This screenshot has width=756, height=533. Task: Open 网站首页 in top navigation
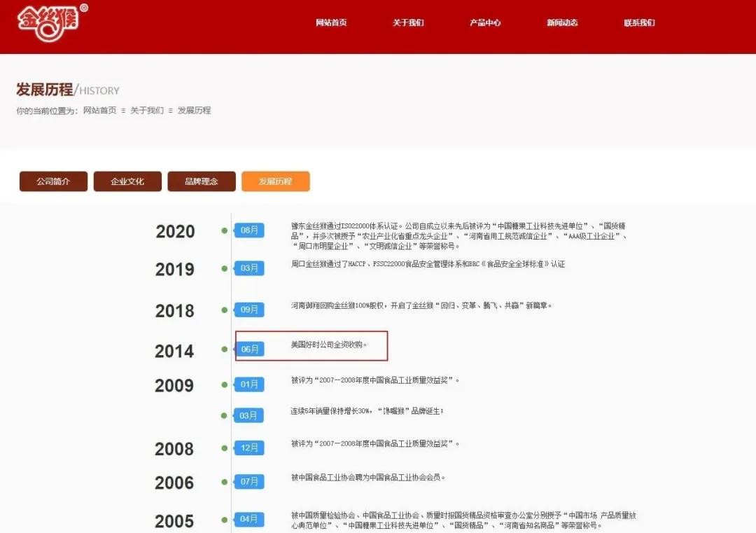point(331,22)
